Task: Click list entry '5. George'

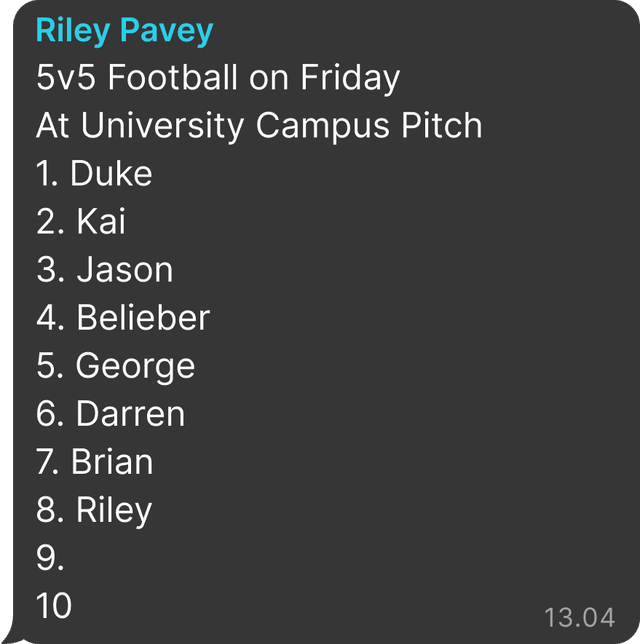Action: tap(115, 366)
